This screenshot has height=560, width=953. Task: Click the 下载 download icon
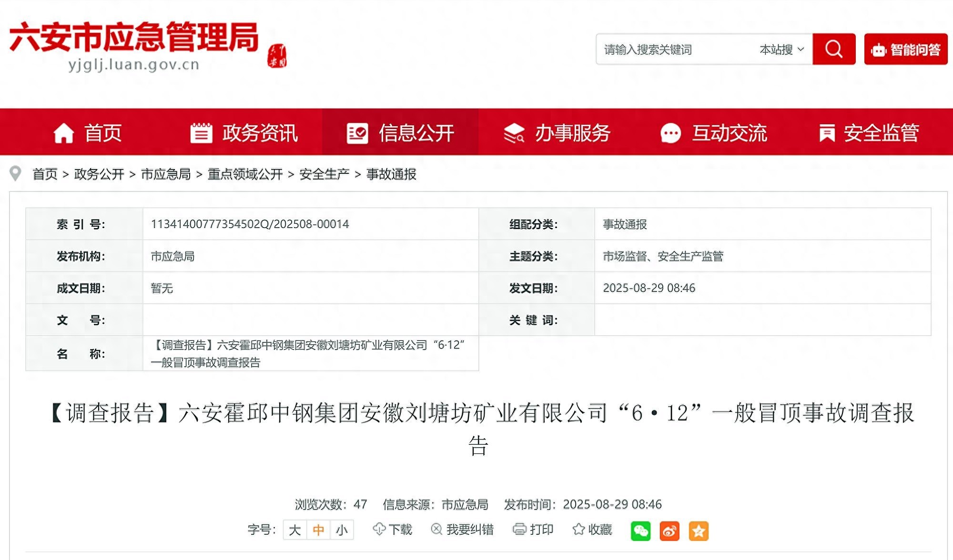[379, 529]
